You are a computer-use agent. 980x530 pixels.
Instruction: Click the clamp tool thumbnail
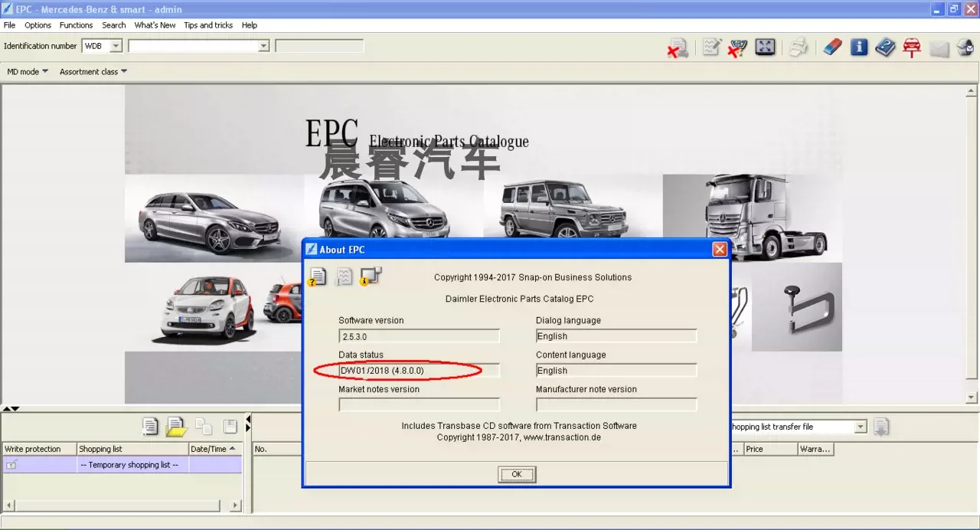pos(797,307)
